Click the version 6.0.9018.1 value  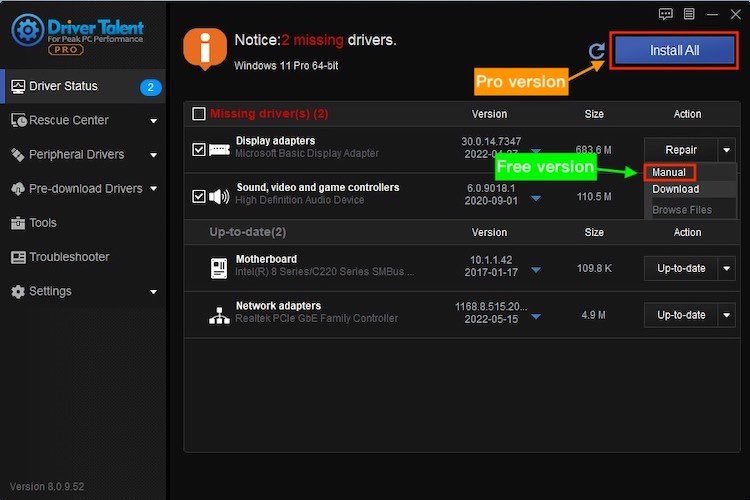[x=491, y=189]
